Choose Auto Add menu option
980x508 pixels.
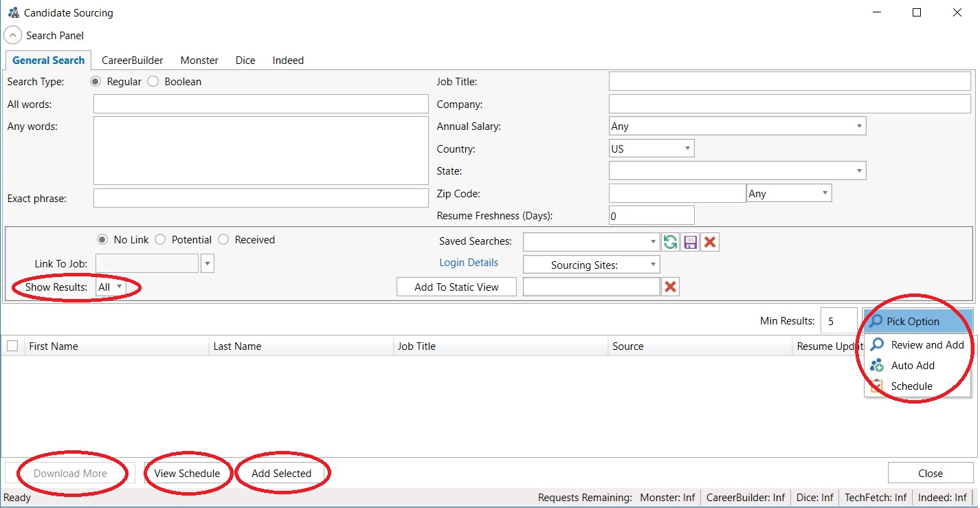(x=917, y=366)
